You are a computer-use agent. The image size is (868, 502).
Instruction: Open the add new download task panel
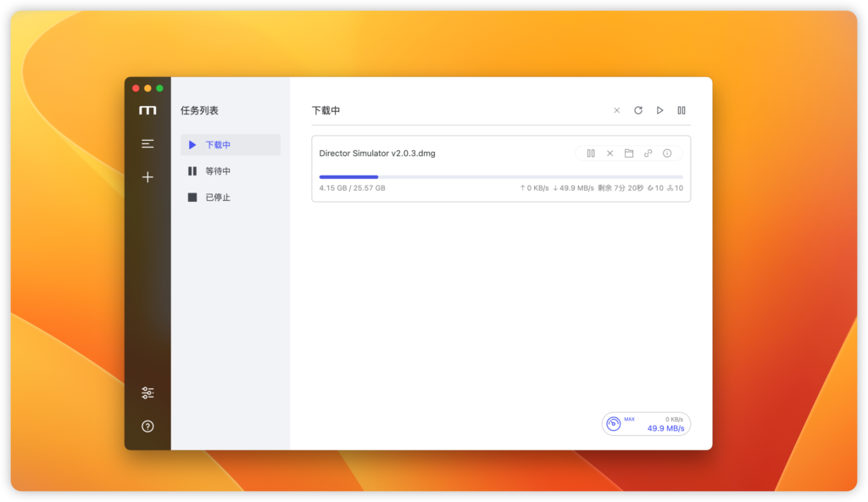(147, 176)
